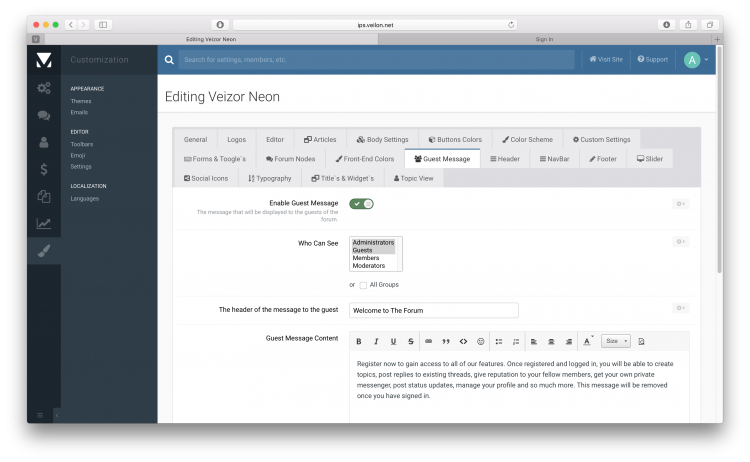Click the search magnifier icon
This screenshot has height=462, width=750.
(x=169, y=60)
